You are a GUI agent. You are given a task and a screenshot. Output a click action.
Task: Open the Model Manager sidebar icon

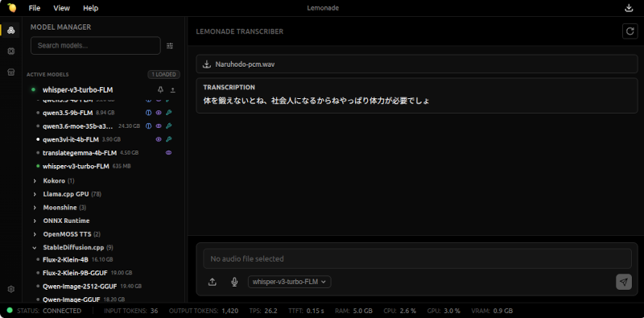tap(11, 30)
